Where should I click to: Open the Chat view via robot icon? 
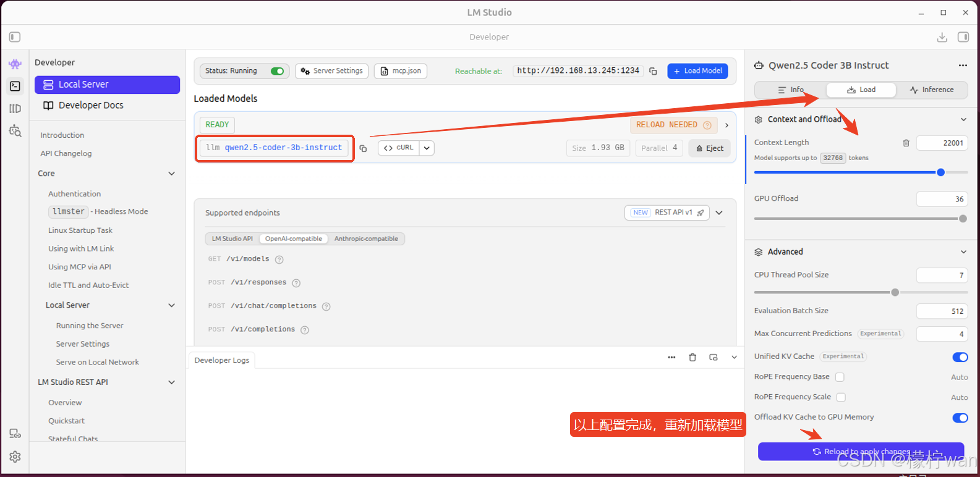[x=15, y=64]
